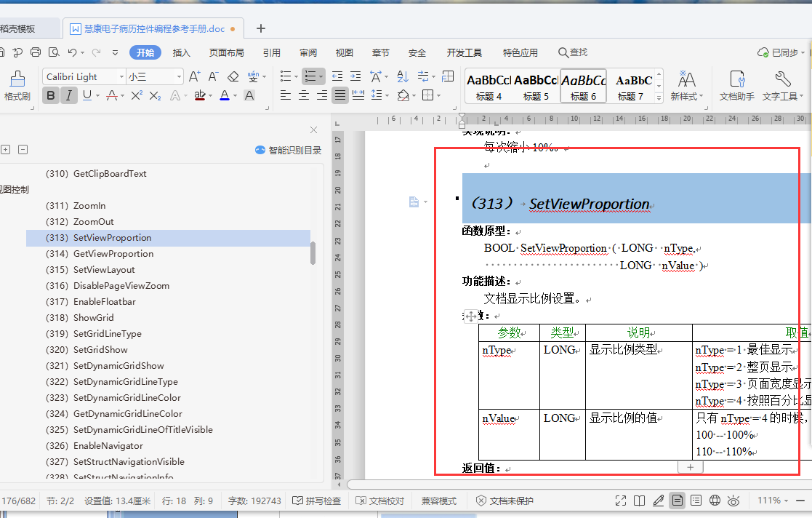812x518 pixels.
Task: Open the font name dropdown Calibri Light
Action: [x=121, y=76]
